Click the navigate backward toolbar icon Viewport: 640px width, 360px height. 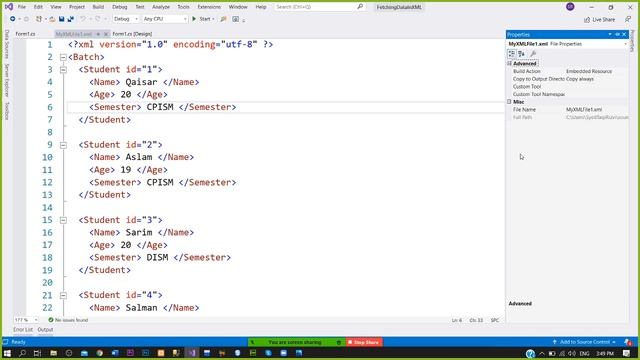click(13, 19)
